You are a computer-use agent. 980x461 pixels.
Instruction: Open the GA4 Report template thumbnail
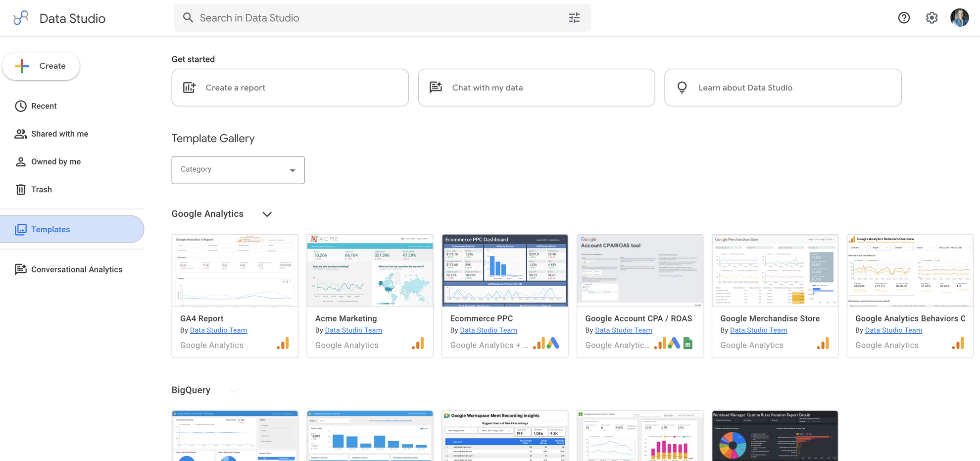pyautogui.click(x=235, y=270)
